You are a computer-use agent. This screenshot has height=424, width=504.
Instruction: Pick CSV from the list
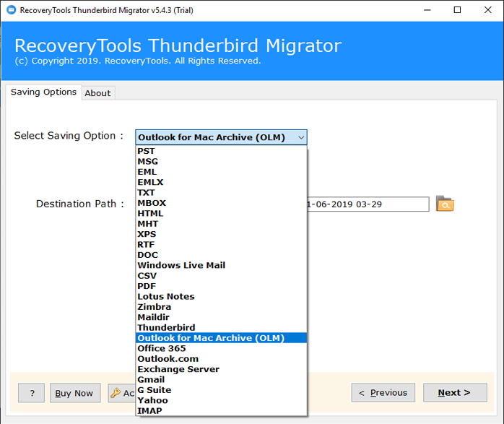point(221,276)
